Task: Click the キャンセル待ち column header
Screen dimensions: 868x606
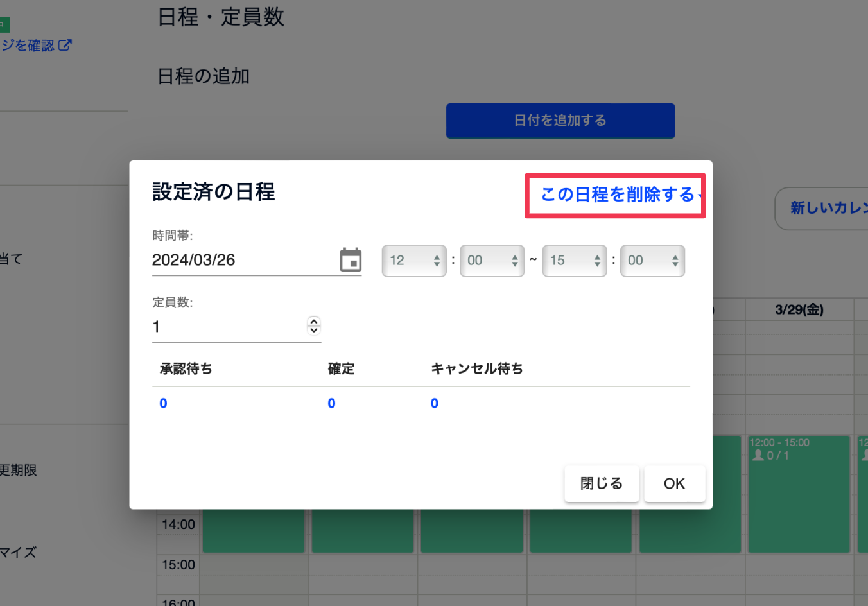Action: (x=477, y=368)
